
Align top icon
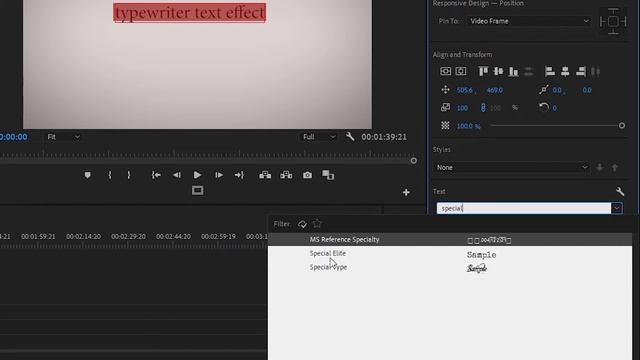(483, 71)
